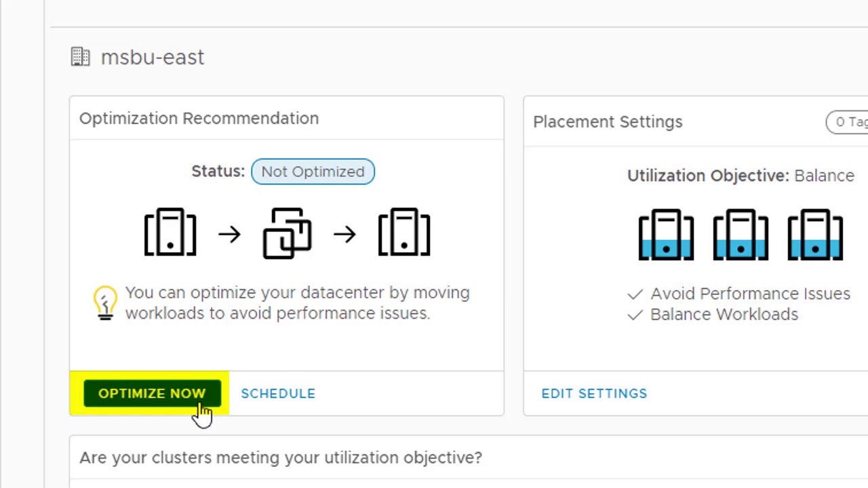Click the Not Optimized status badge
Image resolution: width=868 pixels, height=488 pixels.
click(313, 172)
